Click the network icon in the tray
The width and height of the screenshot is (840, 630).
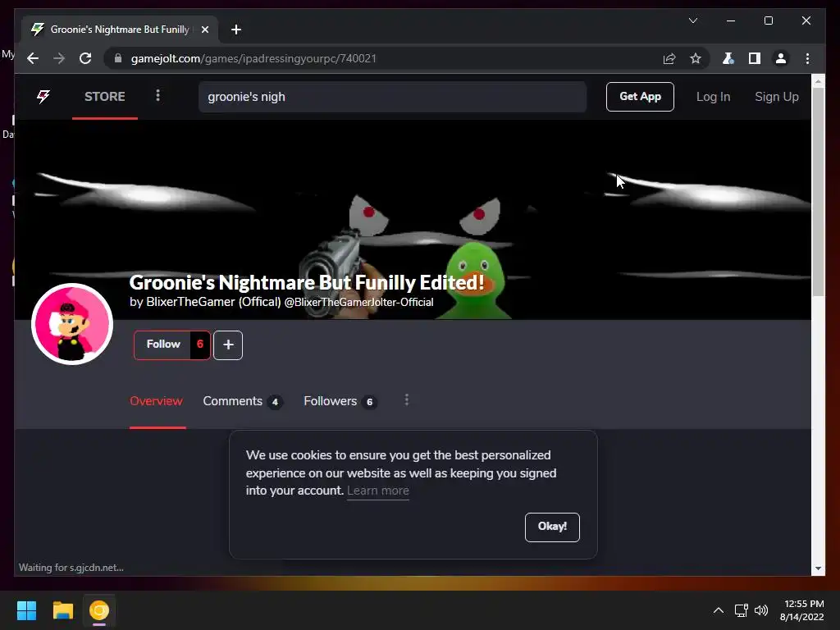742,610
